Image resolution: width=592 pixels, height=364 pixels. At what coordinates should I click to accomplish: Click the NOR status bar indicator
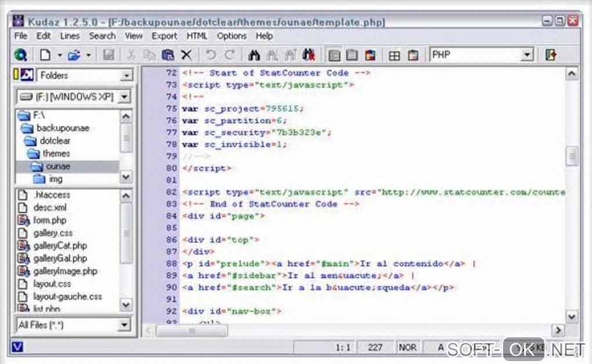click(408, 347)
